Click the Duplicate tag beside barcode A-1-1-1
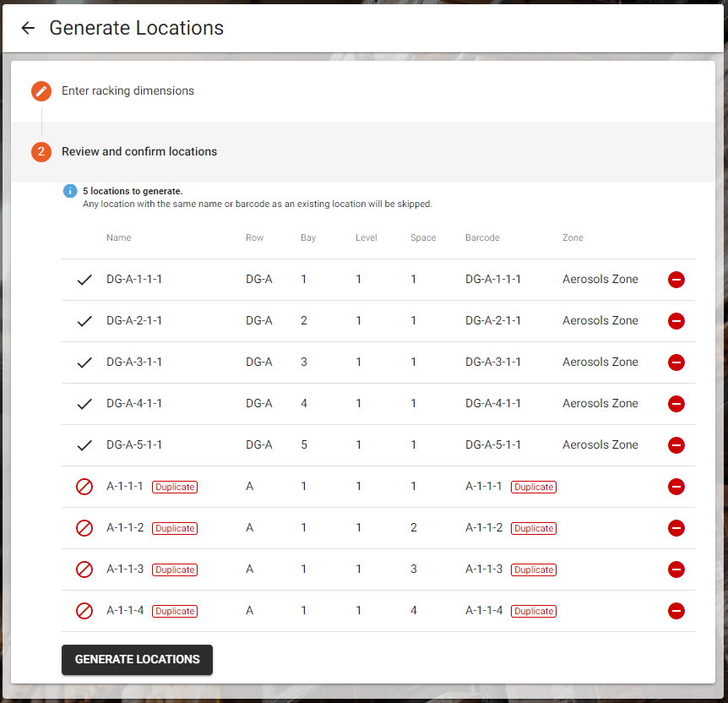Image resolution: width=728 pixels, height=703 pixels. point(534,487)
